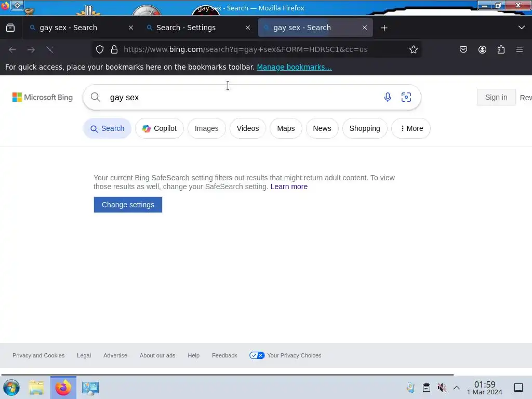
Task: Open visual search camera icon
Action: coord(406,97)
